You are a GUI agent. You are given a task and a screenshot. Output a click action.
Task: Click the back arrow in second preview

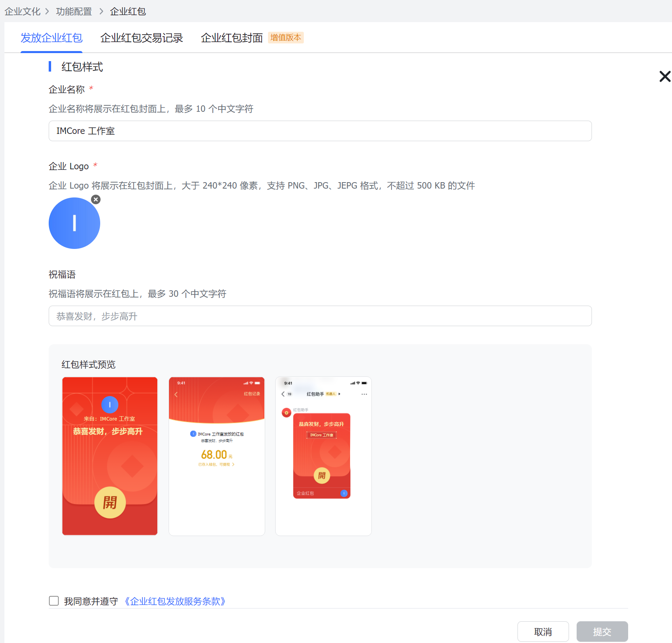coord(176,394)
